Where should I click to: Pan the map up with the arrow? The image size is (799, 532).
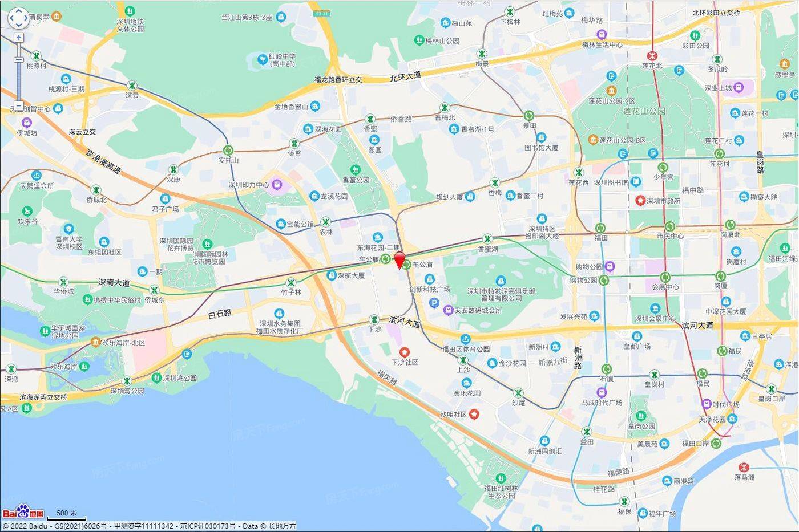18,11
